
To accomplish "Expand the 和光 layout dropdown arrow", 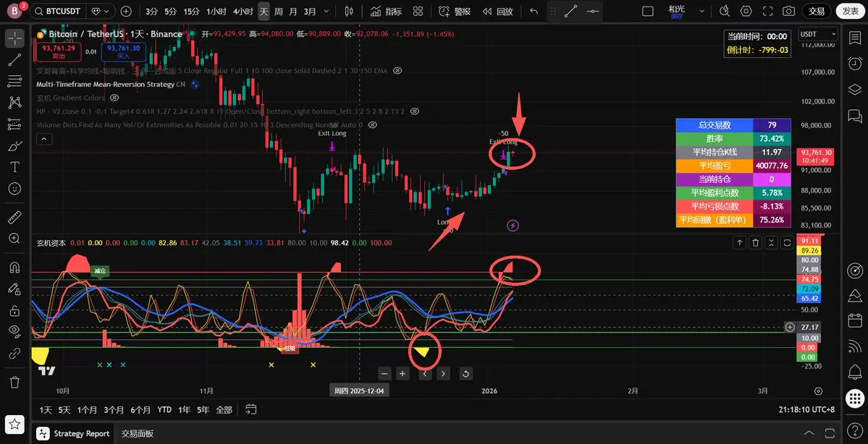I will pyautogui.click(x=702, y=11).
